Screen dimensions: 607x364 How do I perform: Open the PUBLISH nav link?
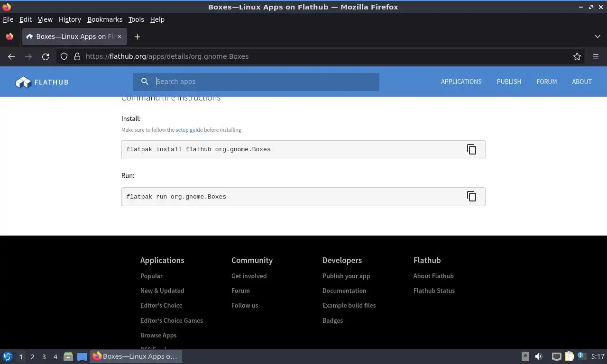click(509, 82)
